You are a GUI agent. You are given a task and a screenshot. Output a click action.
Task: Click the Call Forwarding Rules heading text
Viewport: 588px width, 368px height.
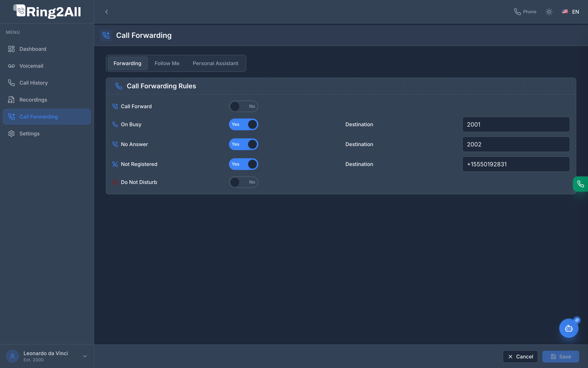pos(161,86)
